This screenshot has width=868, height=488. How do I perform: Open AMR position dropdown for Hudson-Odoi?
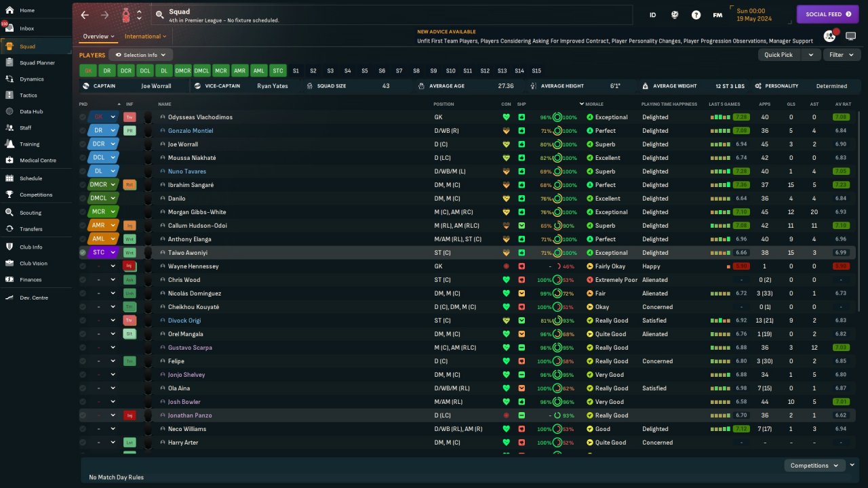tap(113, 226)
